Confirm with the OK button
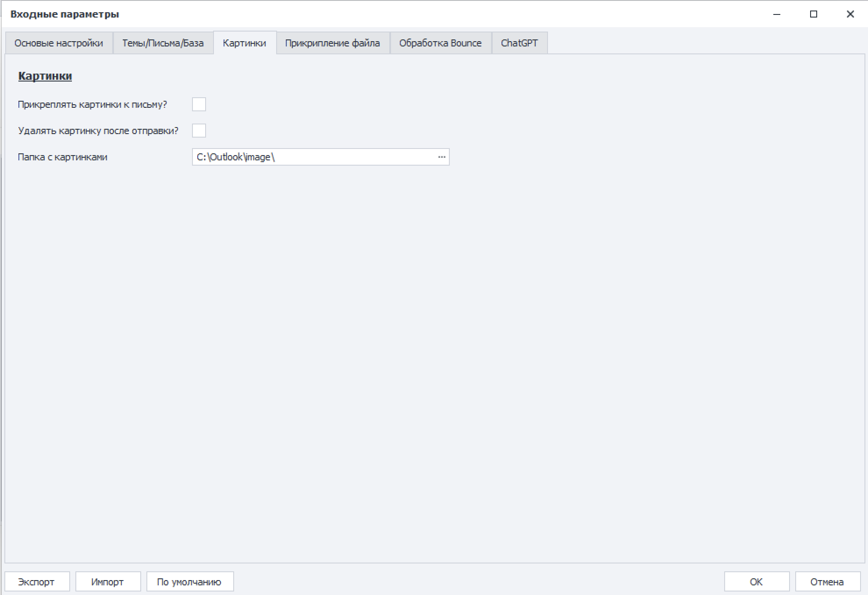Screen dimensions: 868x595 point(756,582)
